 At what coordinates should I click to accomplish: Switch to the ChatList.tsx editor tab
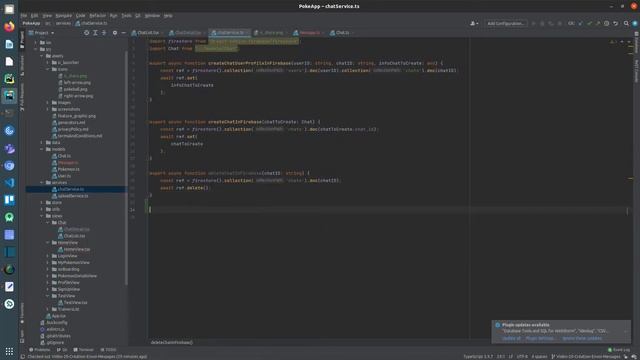point(148,33)
